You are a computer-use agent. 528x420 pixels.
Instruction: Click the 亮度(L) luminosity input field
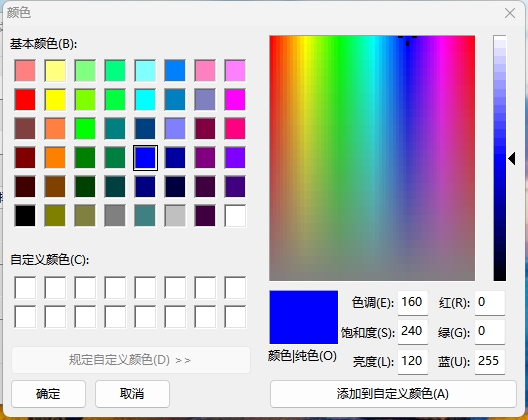tap(412, 361)
